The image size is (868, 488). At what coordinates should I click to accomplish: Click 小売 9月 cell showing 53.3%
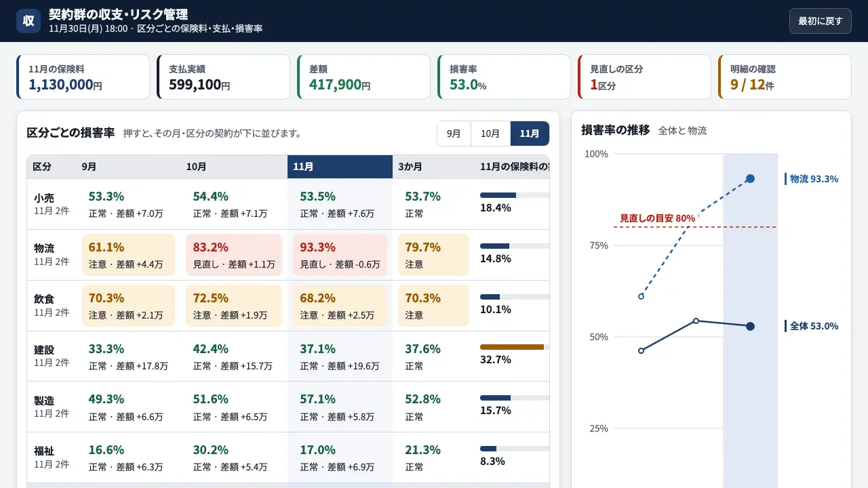128,204
